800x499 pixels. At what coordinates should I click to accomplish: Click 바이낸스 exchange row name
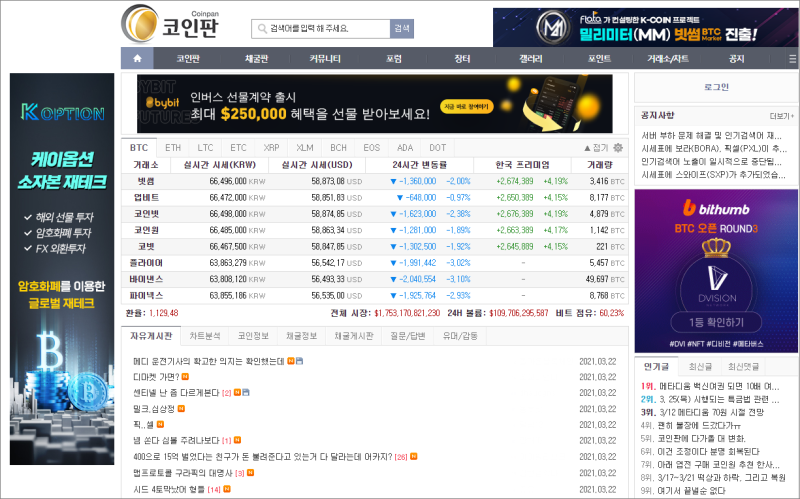[x=146, y=279]
